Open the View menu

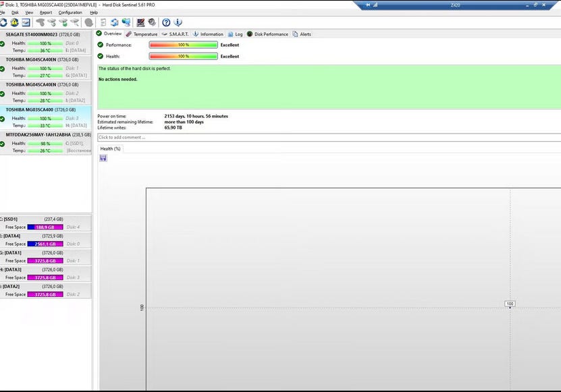tap(29, 13)
